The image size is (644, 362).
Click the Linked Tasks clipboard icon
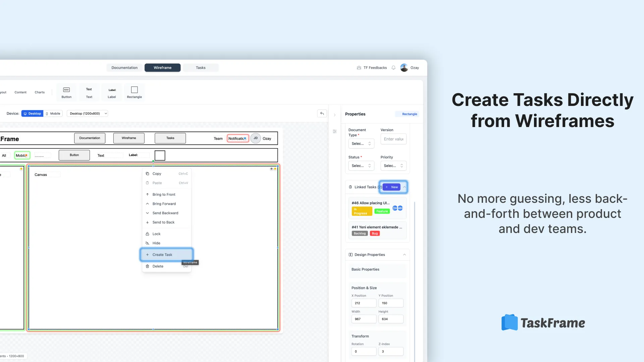pyautogui.click(x=351, y=187)
